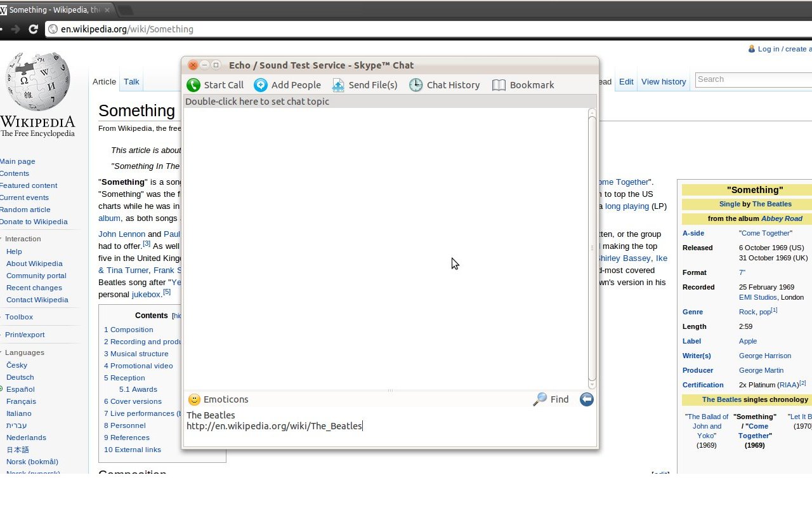Click the Apple label link in infobox
Viewport: 812px width, 508px height.
[748, 341]
